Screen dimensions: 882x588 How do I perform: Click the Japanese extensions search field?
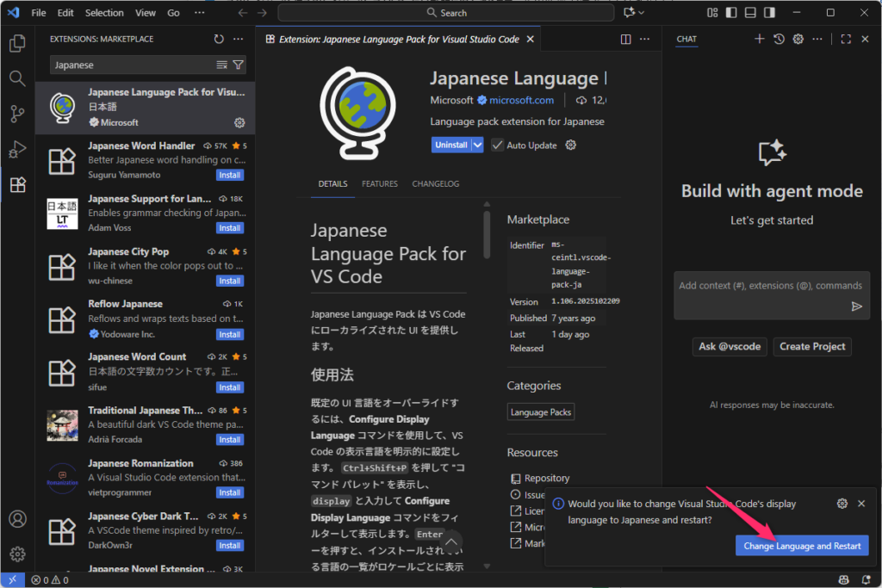coord(129,65)
